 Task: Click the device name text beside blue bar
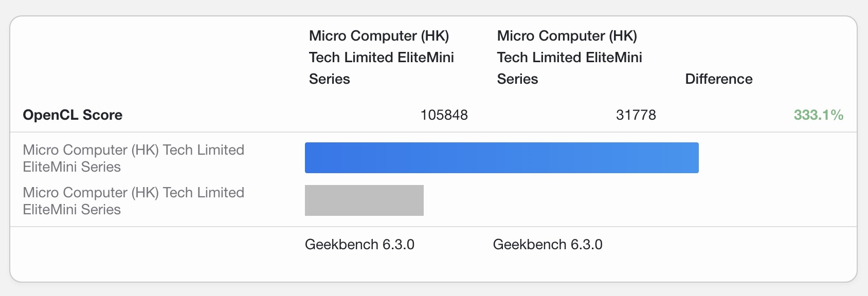tap(133, 158)
